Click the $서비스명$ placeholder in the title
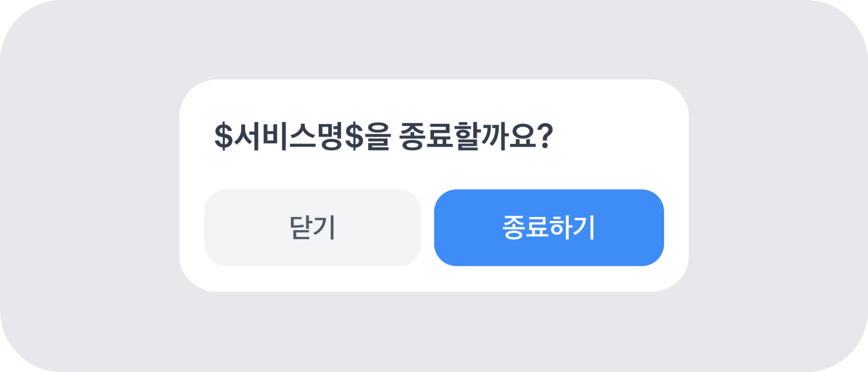 point(289,136)
